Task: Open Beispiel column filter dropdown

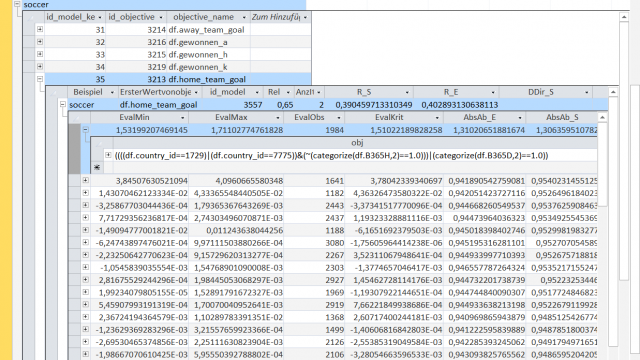Action: pyautogui.click(x=112, y=92)
